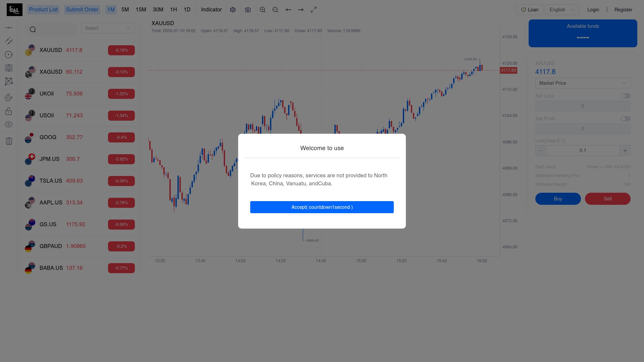The image size is (644, 362).
Task: Click the Loan button
Action: [530, 10]
